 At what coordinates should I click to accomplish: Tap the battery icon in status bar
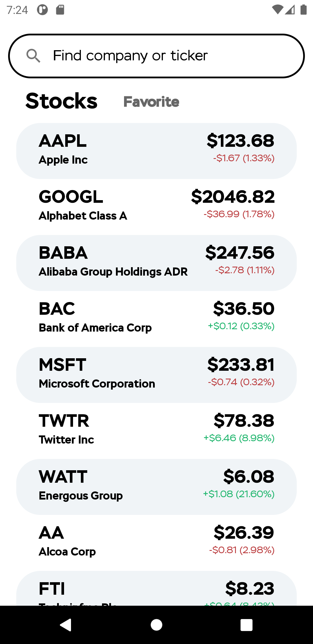point(303,10)
